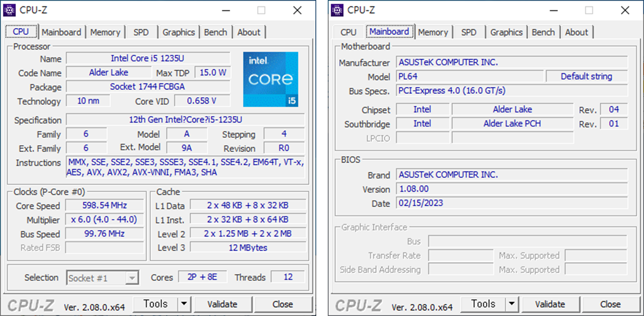This screenshot has width=644, height=316.
Task: Go to the About tab in the left window
Action: pyautogui.click(x=249, y=32)
